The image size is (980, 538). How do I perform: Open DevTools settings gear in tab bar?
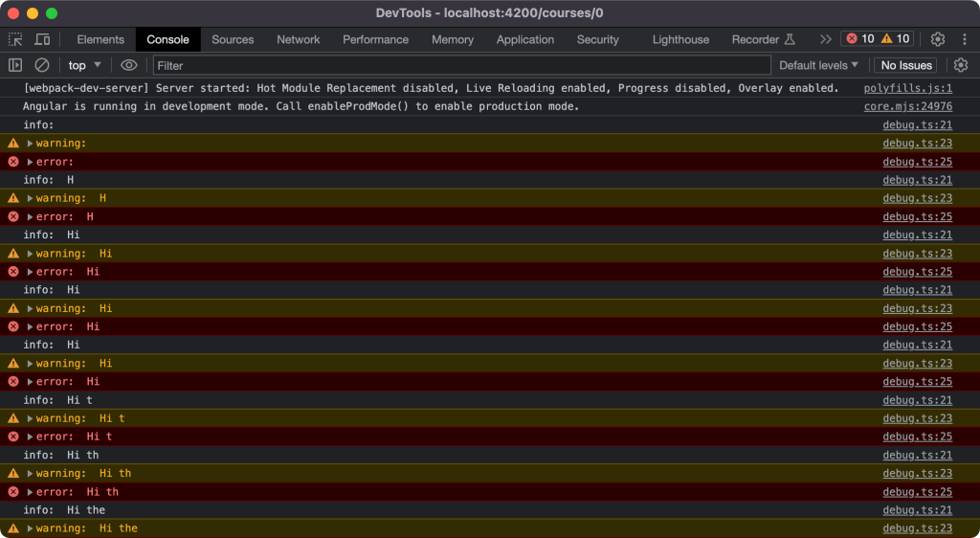938,39
